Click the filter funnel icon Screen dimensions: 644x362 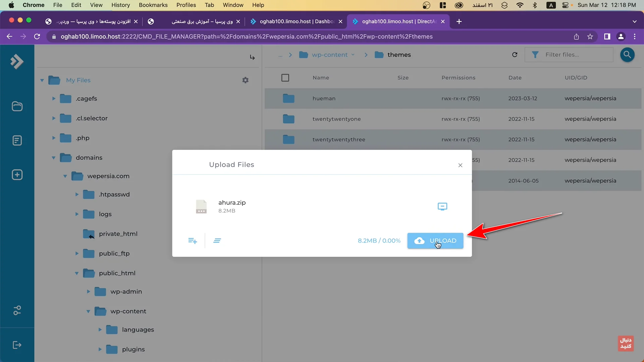click(535, 55)
